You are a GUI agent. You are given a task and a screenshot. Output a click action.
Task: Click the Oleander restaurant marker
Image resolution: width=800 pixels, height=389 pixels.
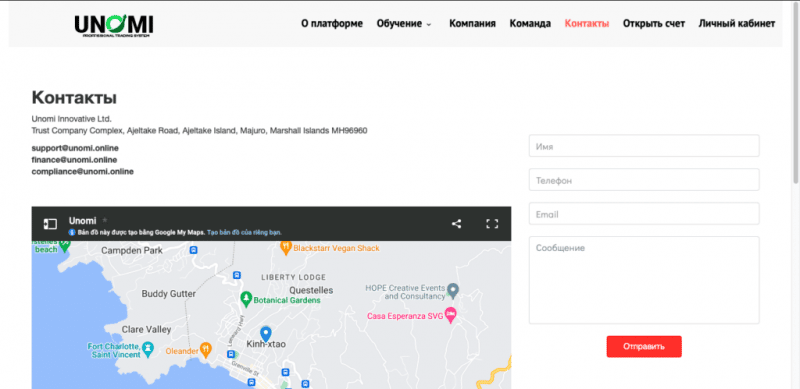tap(205, 350)
